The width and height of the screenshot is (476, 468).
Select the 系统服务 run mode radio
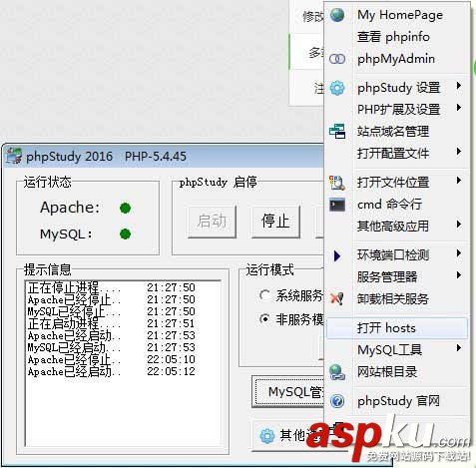[x=264, y=295]
